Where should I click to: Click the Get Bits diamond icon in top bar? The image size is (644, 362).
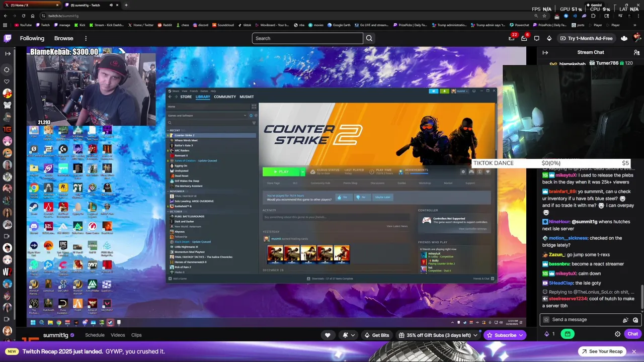[x=549, y=38]
